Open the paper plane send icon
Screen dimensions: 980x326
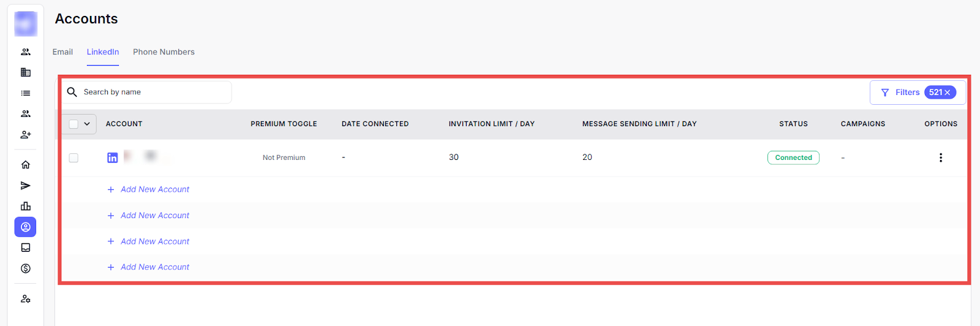pos(26,186)
